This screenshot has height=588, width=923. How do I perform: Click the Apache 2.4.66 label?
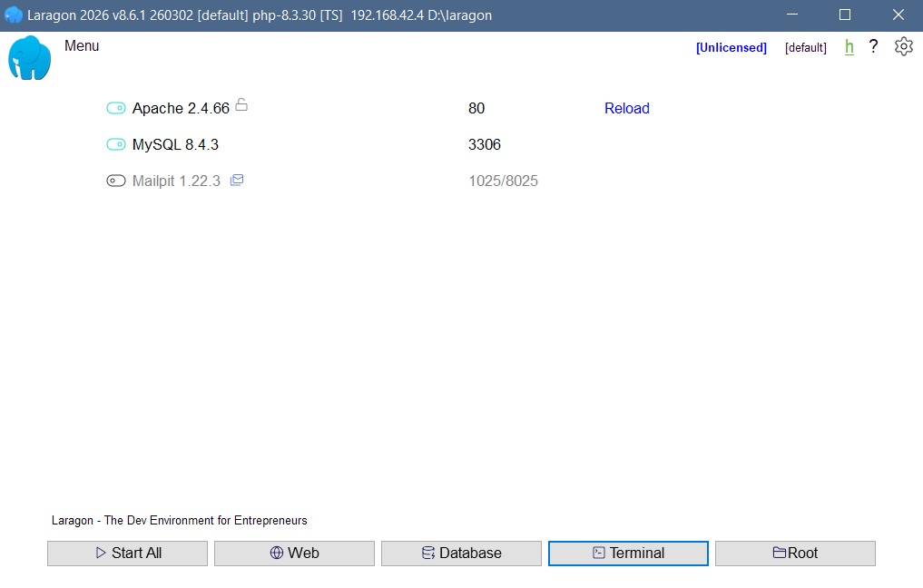(181, 108)
